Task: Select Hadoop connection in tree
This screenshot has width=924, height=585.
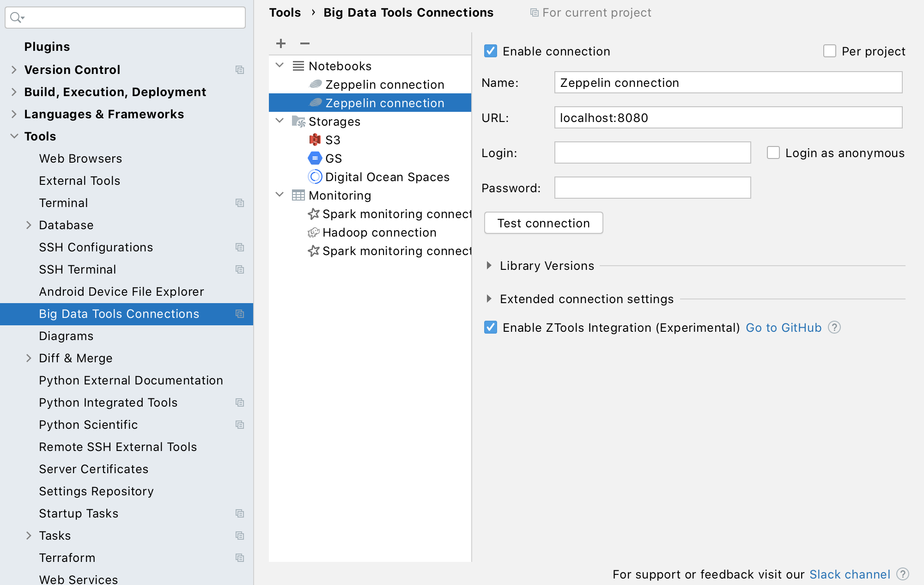Action: (x=379, y=232)
